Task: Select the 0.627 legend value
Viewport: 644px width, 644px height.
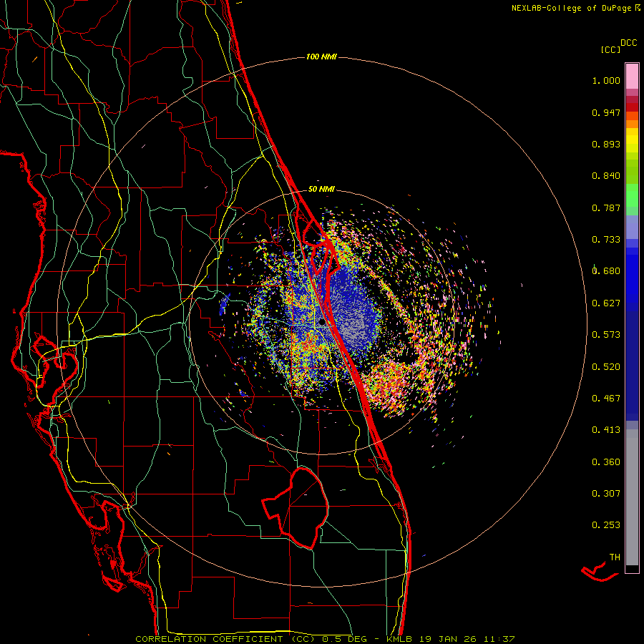Action: (x=606, y=303)
